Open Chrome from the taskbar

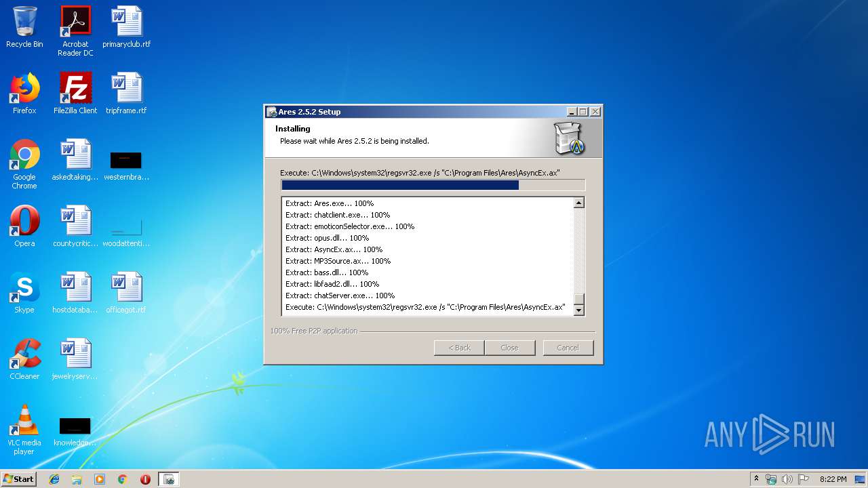coord(123,479)
